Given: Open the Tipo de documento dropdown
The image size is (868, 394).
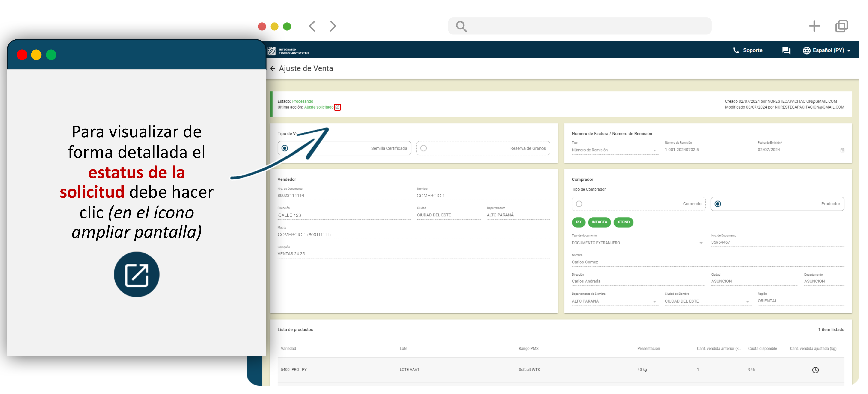Looking at the screenshot, I should (x=701, y=243).
